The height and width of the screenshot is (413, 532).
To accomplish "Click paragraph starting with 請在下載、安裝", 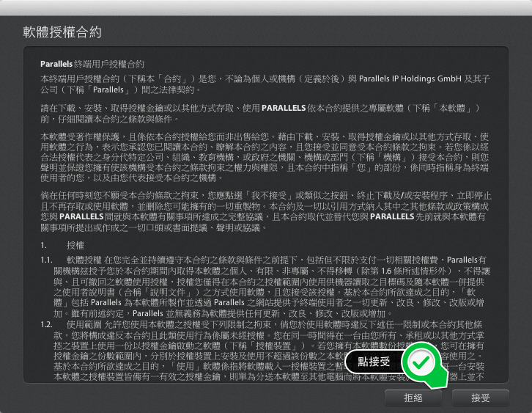I will point(260,114).
